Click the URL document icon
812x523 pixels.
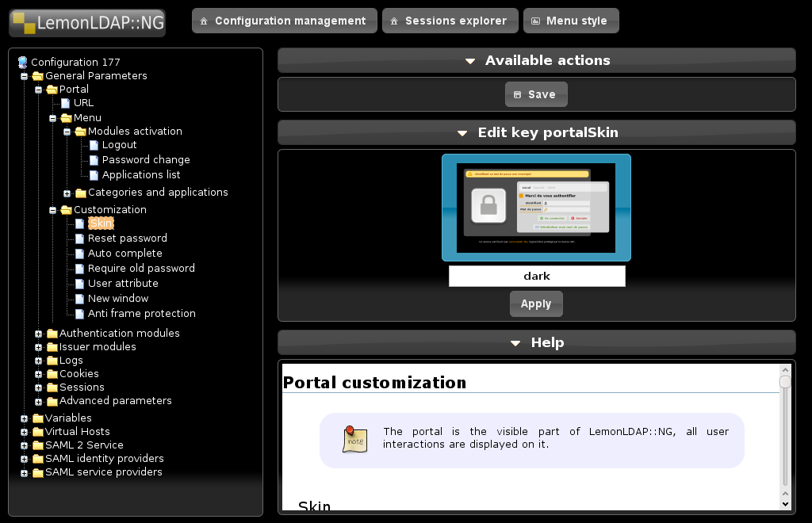[65, 103]
